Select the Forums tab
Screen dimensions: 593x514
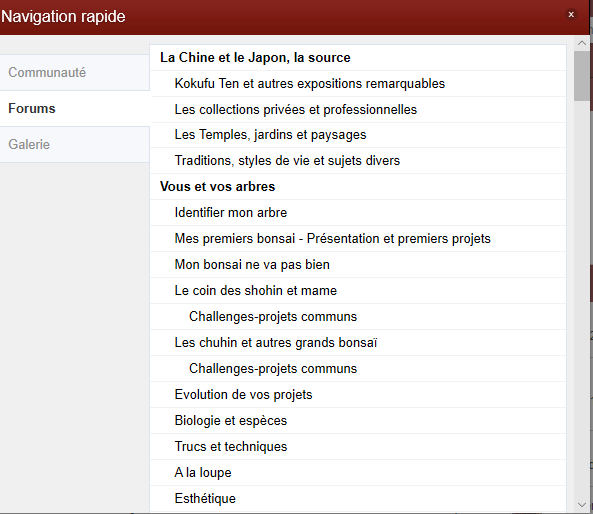(x=75, y=109)
